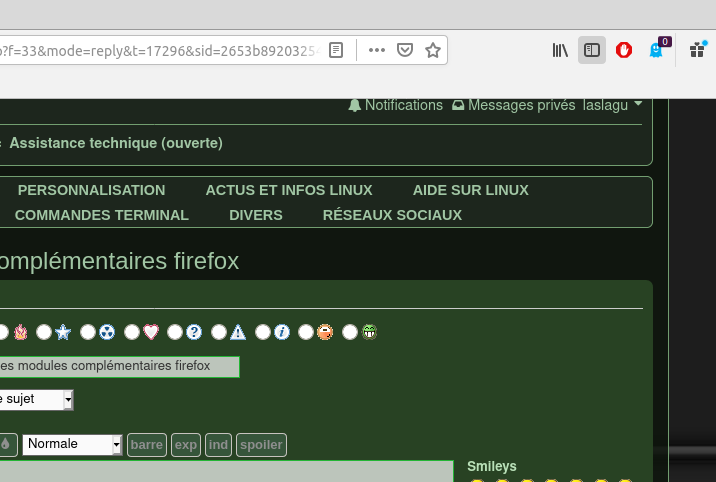Click the blue star topic icon
Image resolution: width=716 pixels, height=482 pixels.
63,332
